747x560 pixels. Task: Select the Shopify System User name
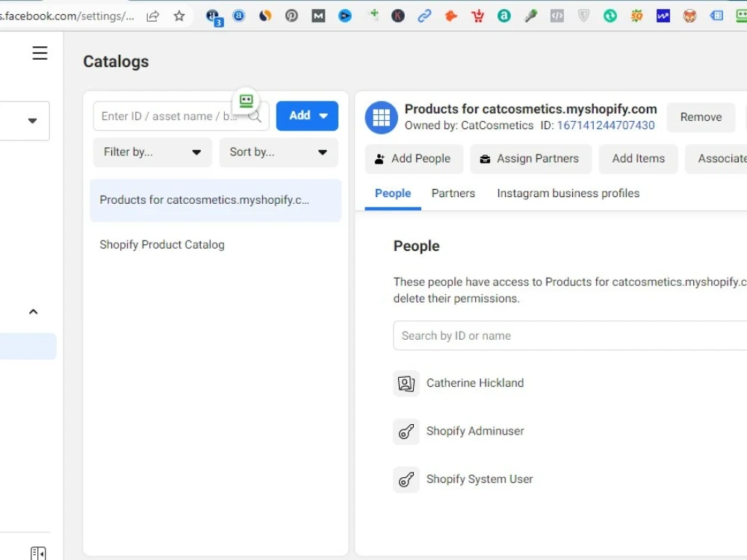point(480,479)
